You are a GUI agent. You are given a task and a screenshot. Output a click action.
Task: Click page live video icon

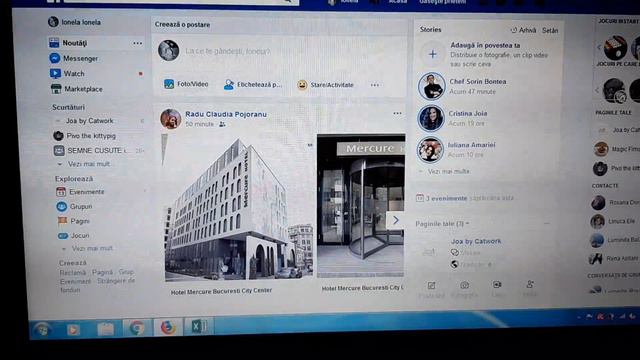(497, 284)
